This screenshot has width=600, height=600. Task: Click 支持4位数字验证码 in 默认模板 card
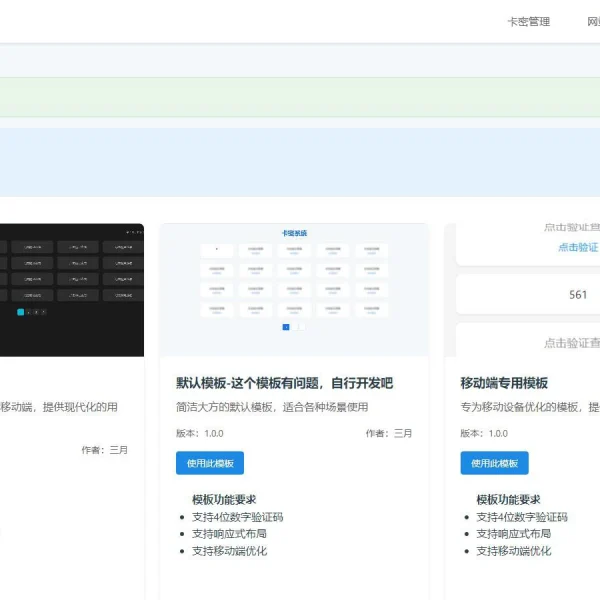238,517
